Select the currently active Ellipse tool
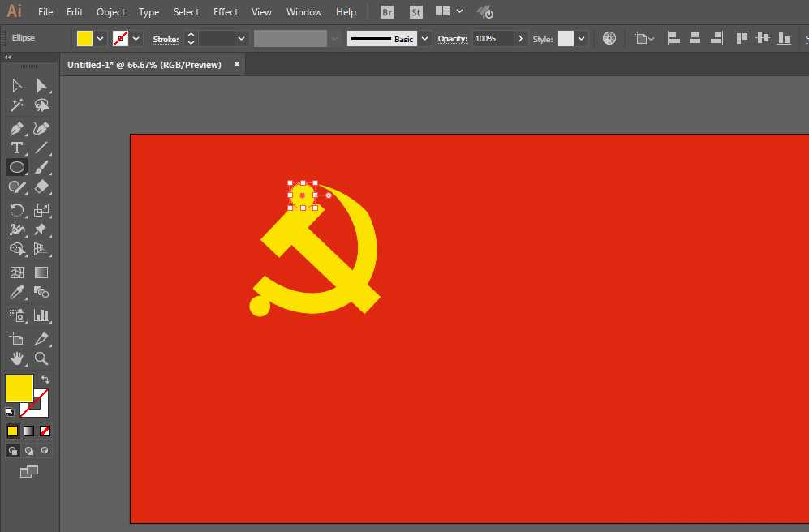The width and height of the screenshot is (809, 532). point(17,167)
